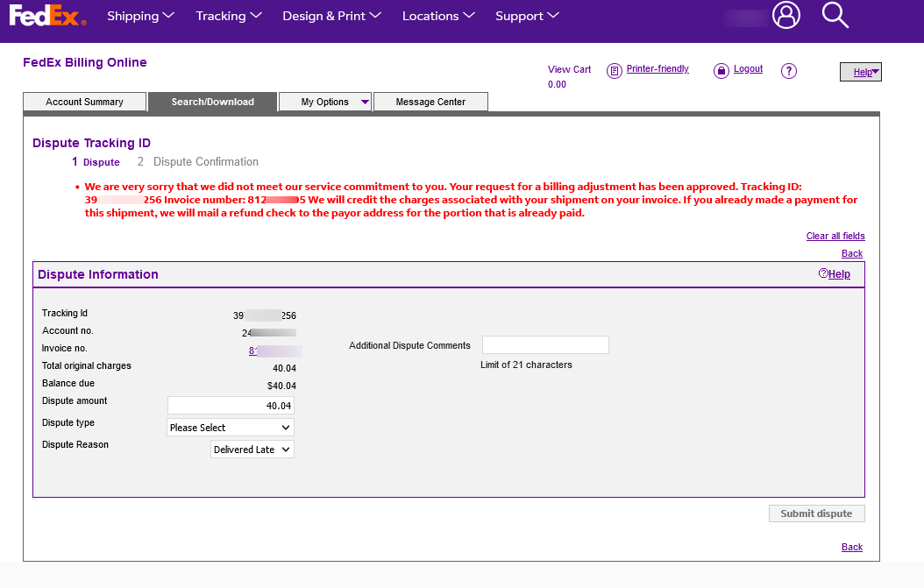Click the FedEx Billing Online heading
924x588 pixels.
pos(85,62)
